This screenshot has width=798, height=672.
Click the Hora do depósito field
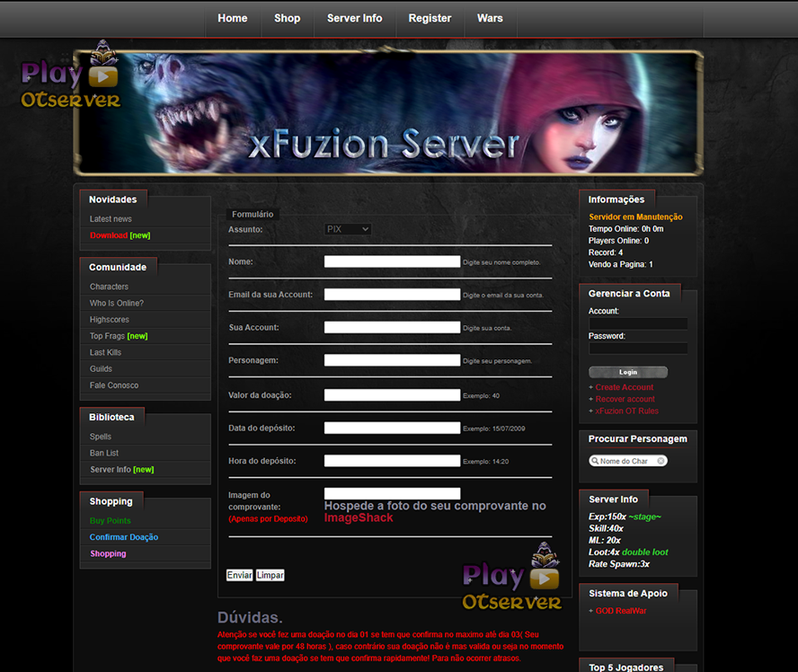(393, 461)
